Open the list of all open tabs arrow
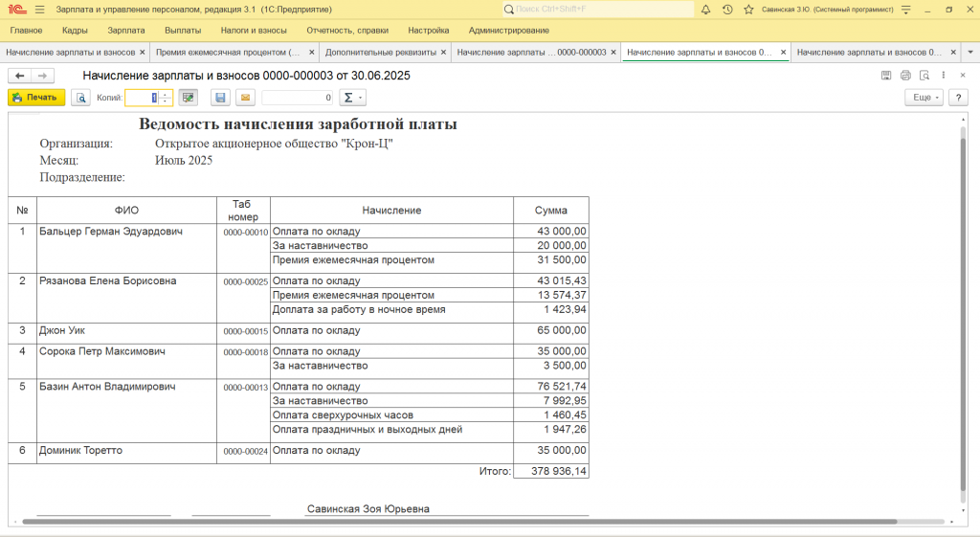 point(969,53)
